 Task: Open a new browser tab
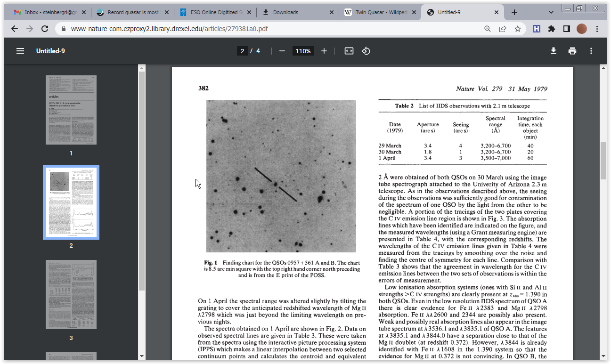tap(514, 12)
